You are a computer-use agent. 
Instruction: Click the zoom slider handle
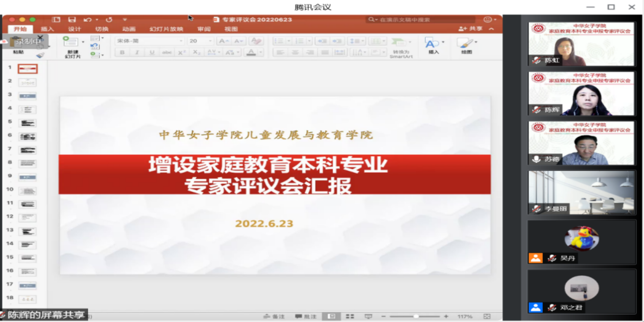click(416, 316)
